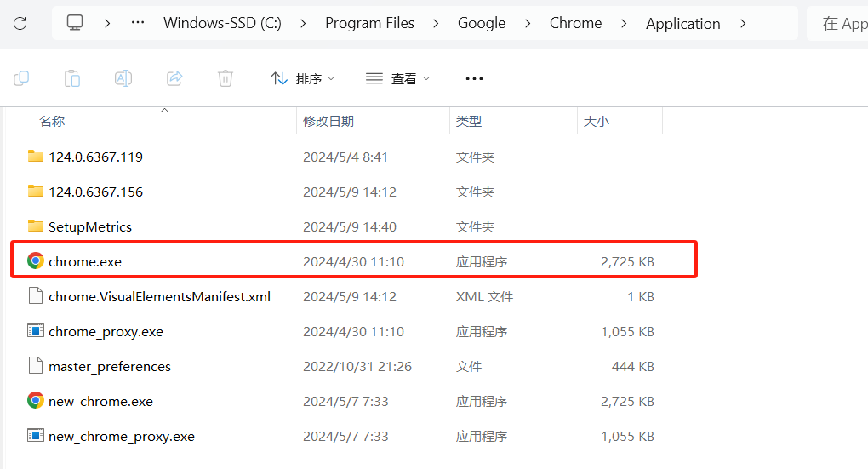This screenshot has height=469, width=868.
Task: Click 444 KB size cell
Action: [633, 367]
